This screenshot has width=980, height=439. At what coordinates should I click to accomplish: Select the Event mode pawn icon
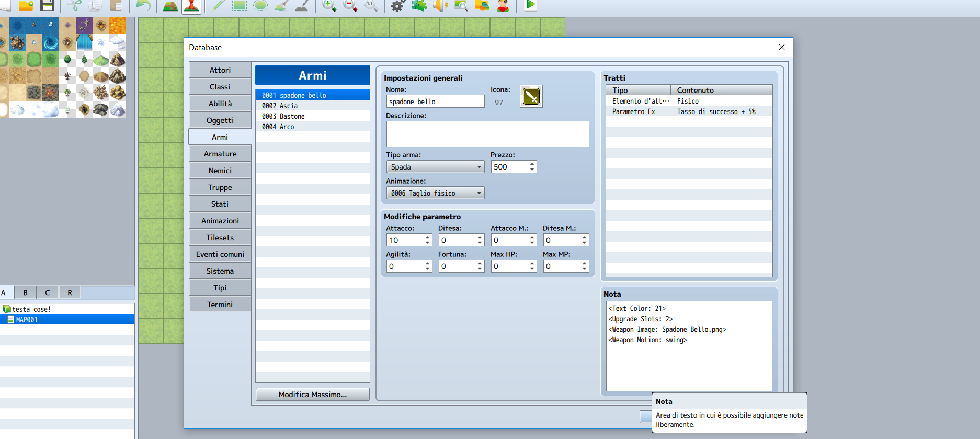191,5
